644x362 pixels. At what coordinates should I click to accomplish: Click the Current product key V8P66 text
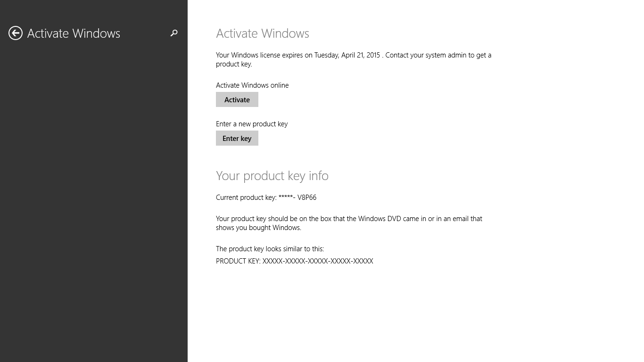(266, 197)
